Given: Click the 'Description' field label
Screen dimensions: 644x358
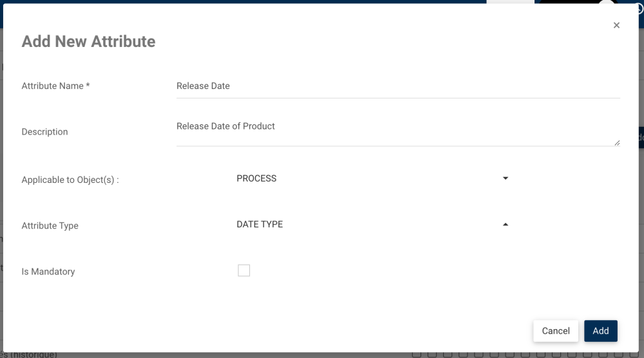Looking at the screenshot, I should [44, 132].
